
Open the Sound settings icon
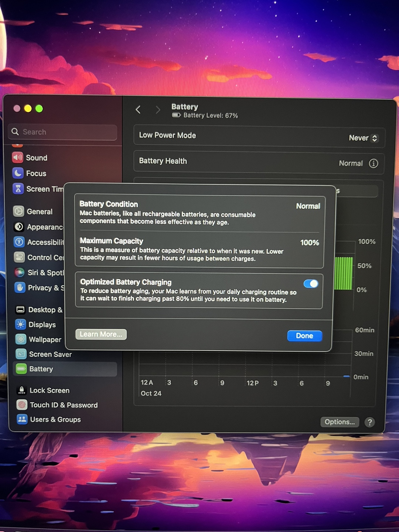pyautogui.click(x=17, y=158)
